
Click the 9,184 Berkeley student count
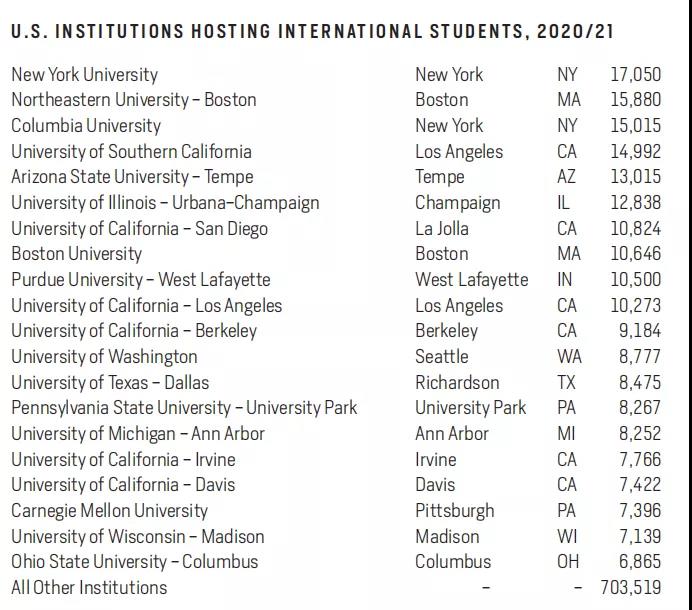(640, 331)
